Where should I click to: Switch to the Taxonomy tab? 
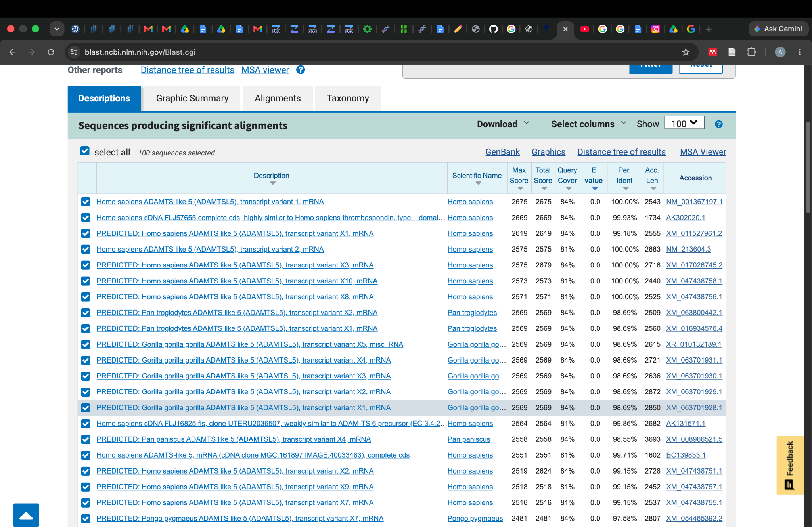(x=348, y=98)
